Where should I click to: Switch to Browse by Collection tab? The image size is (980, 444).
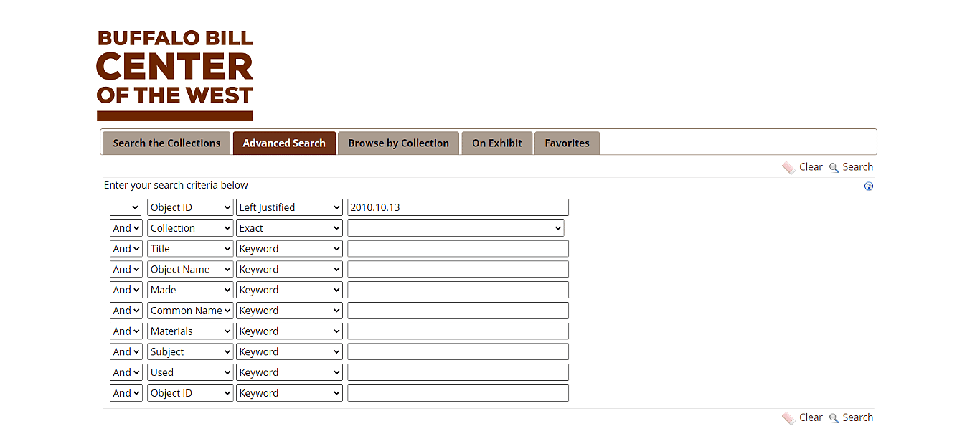click(x=398, y=143)
